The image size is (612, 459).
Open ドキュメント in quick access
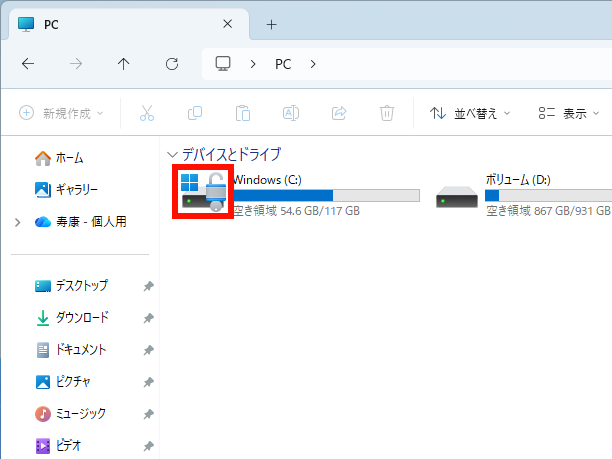71,350
